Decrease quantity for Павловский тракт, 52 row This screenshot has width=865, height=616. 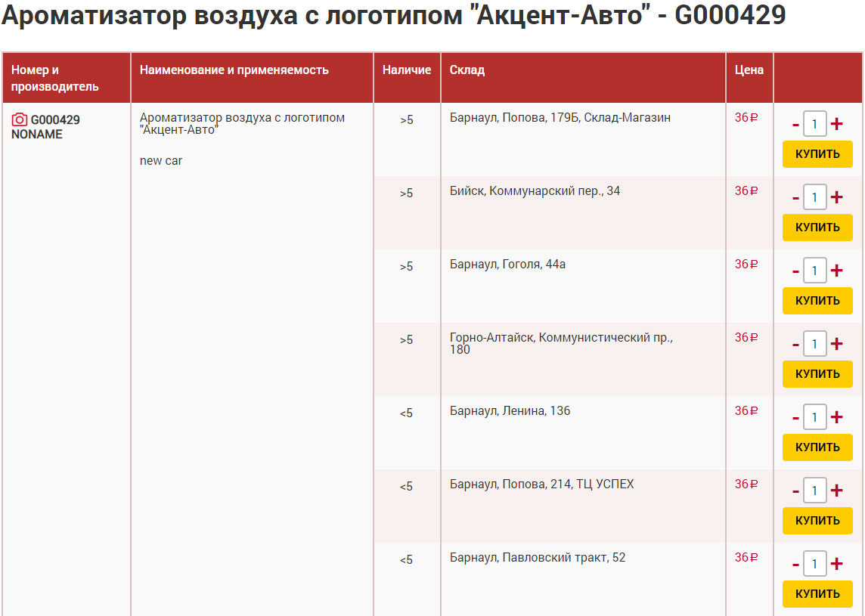pos(795,565)
